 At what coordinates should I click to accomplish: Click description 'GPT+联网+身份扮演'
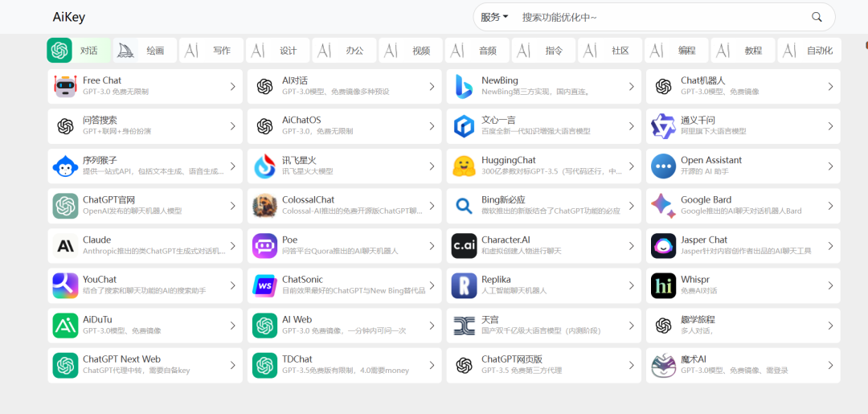[x=117, y=131]
